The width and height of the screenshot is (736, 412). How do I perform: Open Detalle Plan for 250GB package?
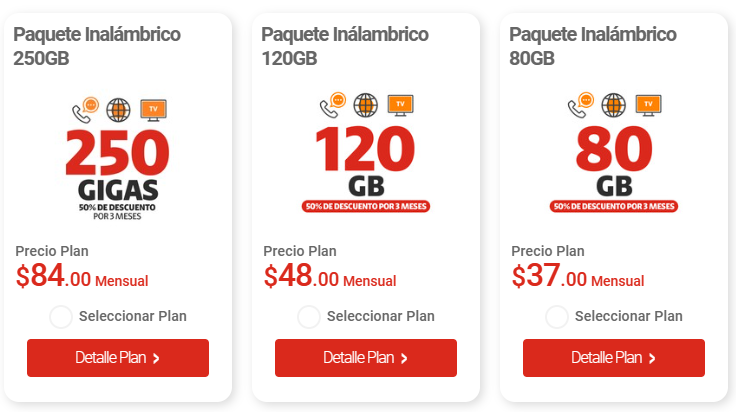pyautogui.click(x=118, y=358)
